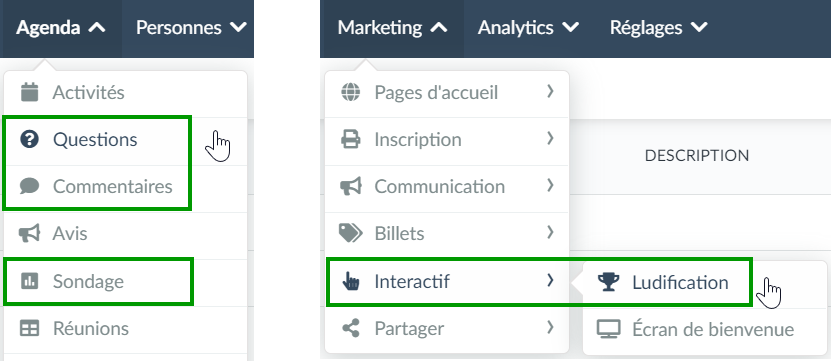Open the Analytics dropdown menu
Viewport: 834px width, 361px height.
528,28
